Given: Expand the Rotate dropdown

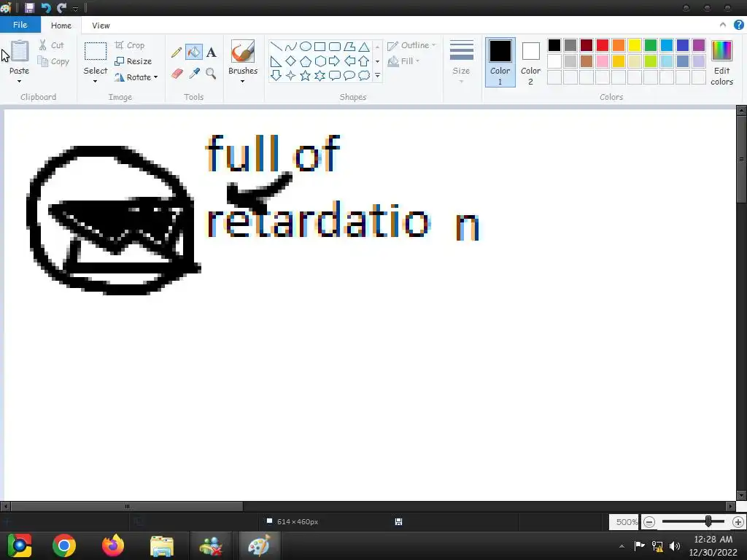Looking at the screenshot, I should pos(156,77).
